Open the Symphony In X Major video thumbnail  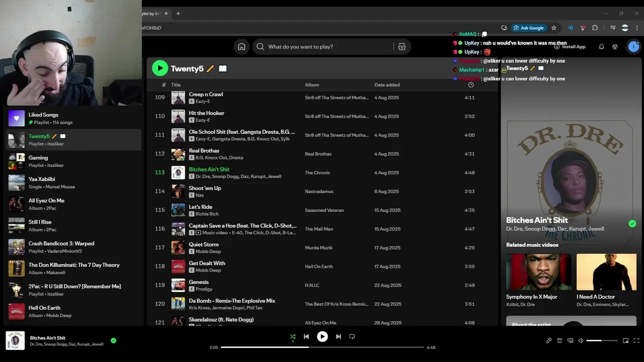click(x=538, y=272)
